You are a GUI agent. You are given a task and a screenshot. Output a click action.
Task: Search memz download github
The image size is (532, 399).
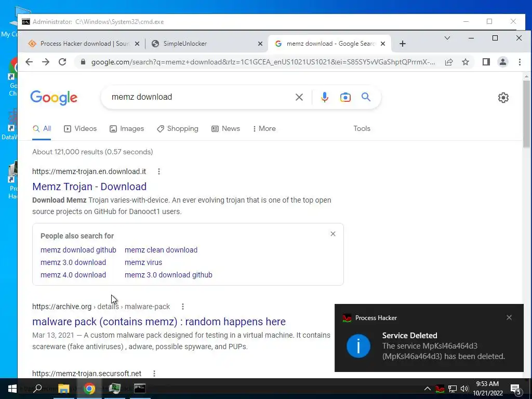coord(78,250)
